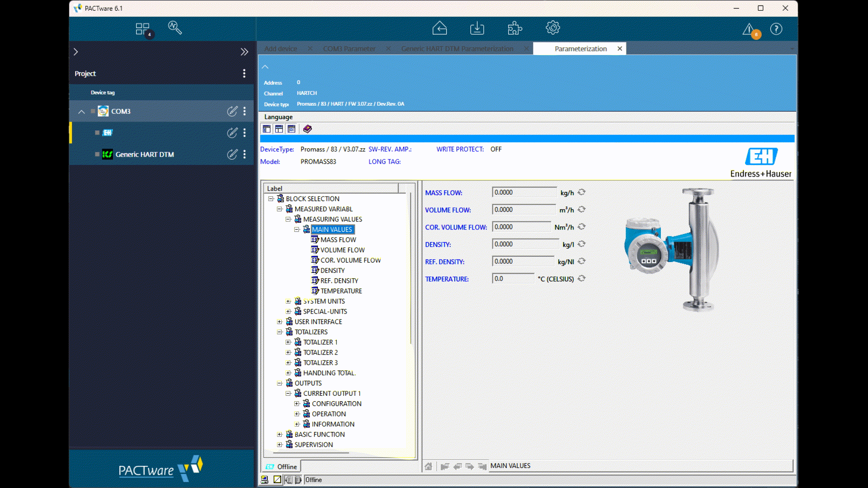
Task: Jump to last page navigation arrow
Action: point(482,466)
